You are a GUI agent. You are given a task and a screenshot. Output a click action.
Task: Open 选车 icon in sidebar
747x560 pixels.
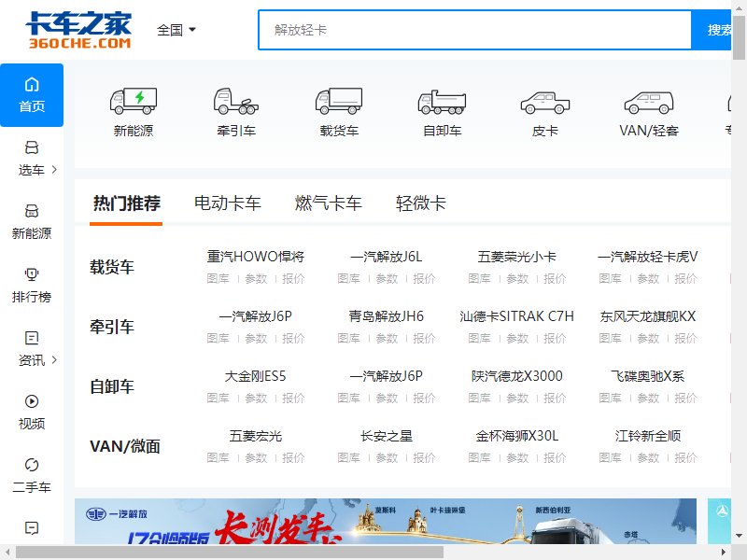click(x=32, y=147)
